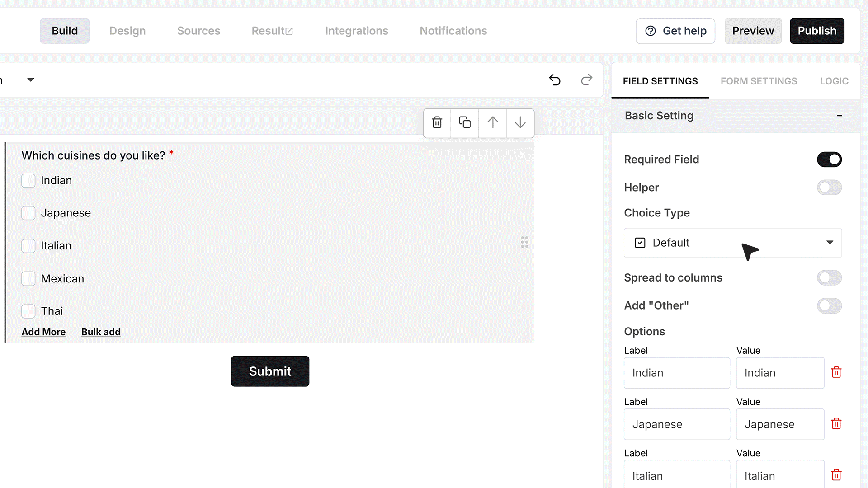This screenshot has height=488, width=868.
Task: Collapse the Basic Setting section
Action: [839, 116]
